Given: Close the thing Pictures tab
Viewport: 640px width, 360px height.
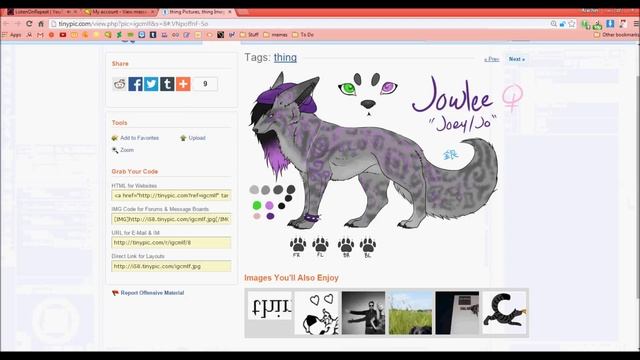Looking at the screenshot, I should pos(230,12).
